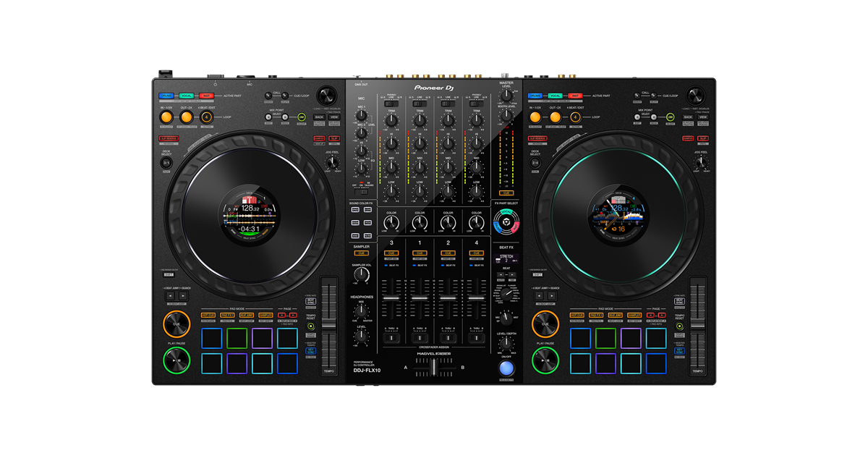Click the COLOR knob above channel 1
Image resolution: width=868 pixels, height=456 pixels.
[x=420, y=224]
